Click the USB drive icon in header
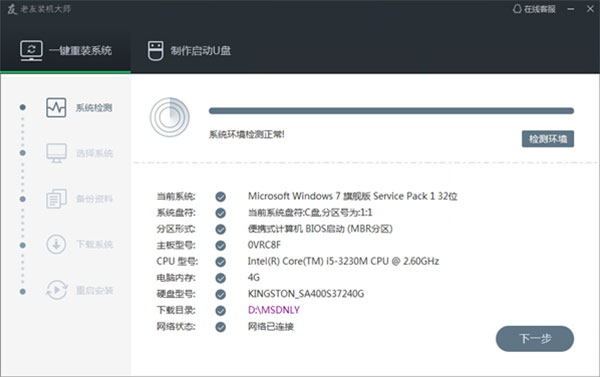Viewport: 600px width, 377px height. point(155,51)
